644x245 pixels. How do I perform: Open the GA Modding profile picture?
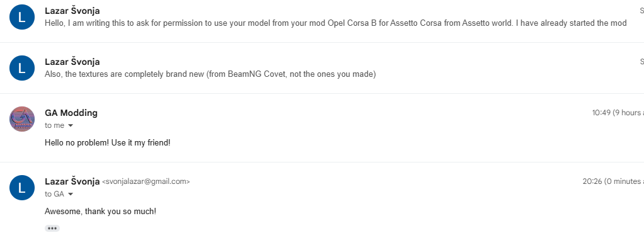22,119
